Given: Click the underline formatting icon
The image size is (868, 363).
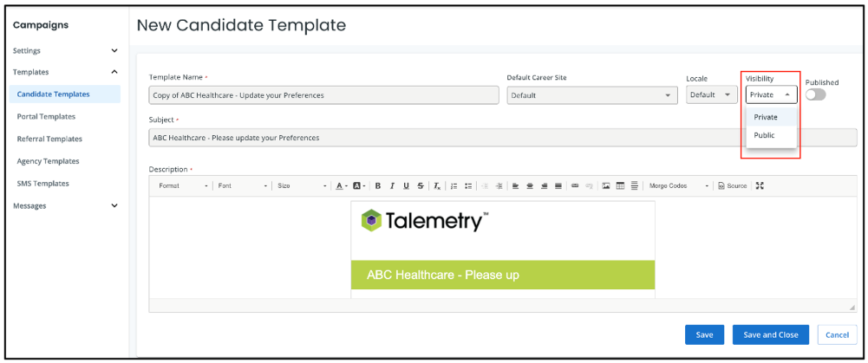Looking at the screenshot, I should click(407, 186).
